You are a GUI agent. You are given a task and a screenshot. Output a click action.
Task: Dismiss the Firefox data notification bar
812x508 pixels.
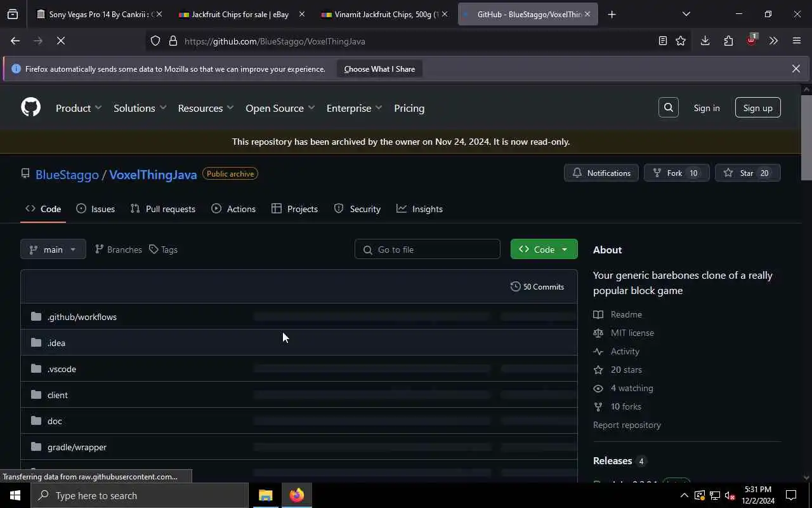[x=796, y=69]
